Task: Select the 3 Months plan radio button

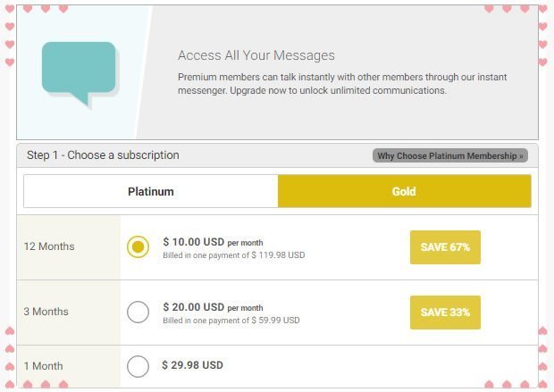Action: click(138, 312)
